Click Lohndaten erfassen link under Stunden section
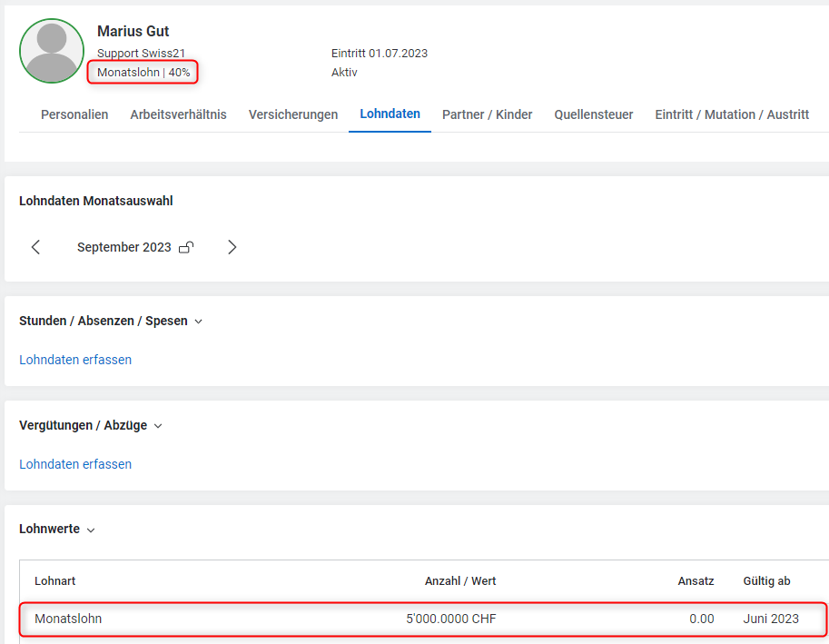Viewport: 829px width, 644px height. (75, 360)
